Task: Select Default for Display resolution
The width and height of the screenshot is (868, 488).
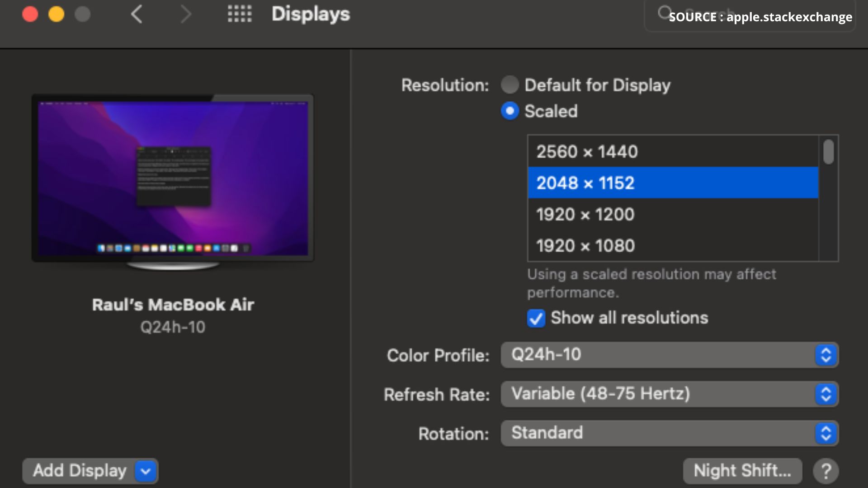Action: pyautogui.click(x=510, y=84)
